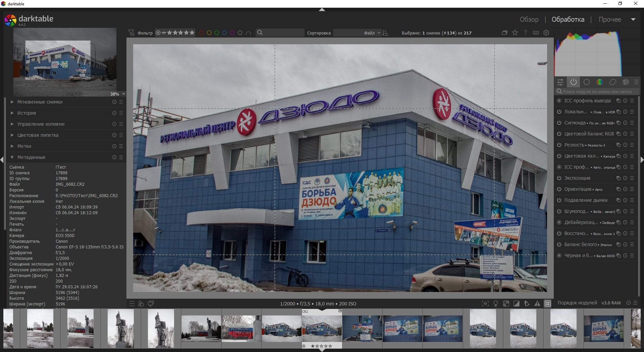This screenshot has height=352, width=644.
Task: Reverse the sort direction
Action: click(x=386, y=33)
